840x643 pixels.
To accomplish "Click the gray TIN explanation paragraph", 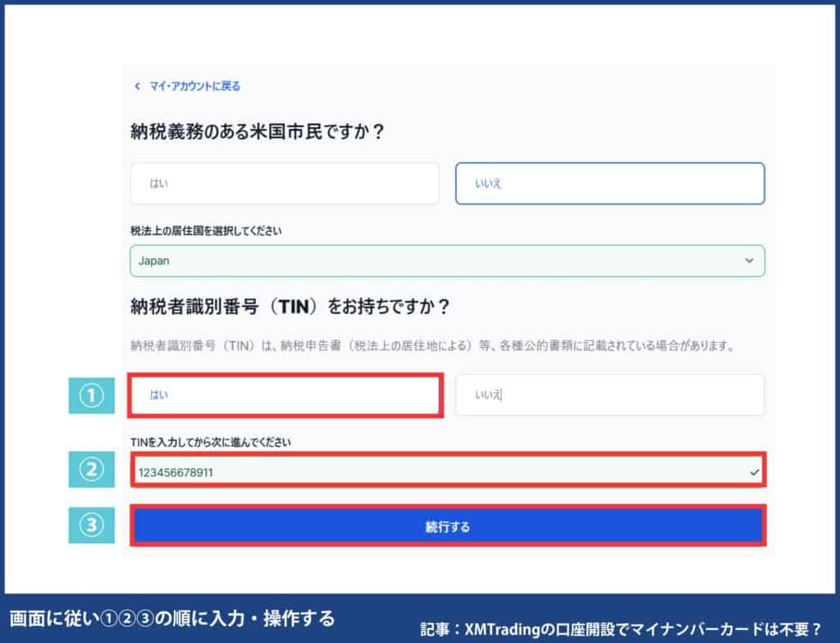I will (x=433, y=345).
